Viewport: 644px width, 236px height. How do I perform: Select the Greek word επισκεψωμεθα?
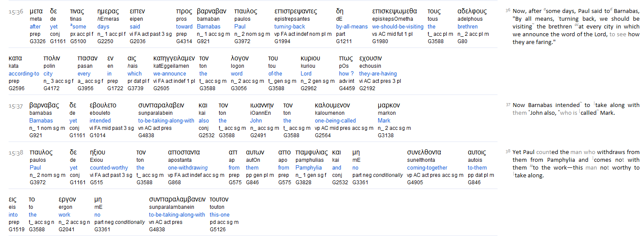pyautogui.click(x=395, y=11)
